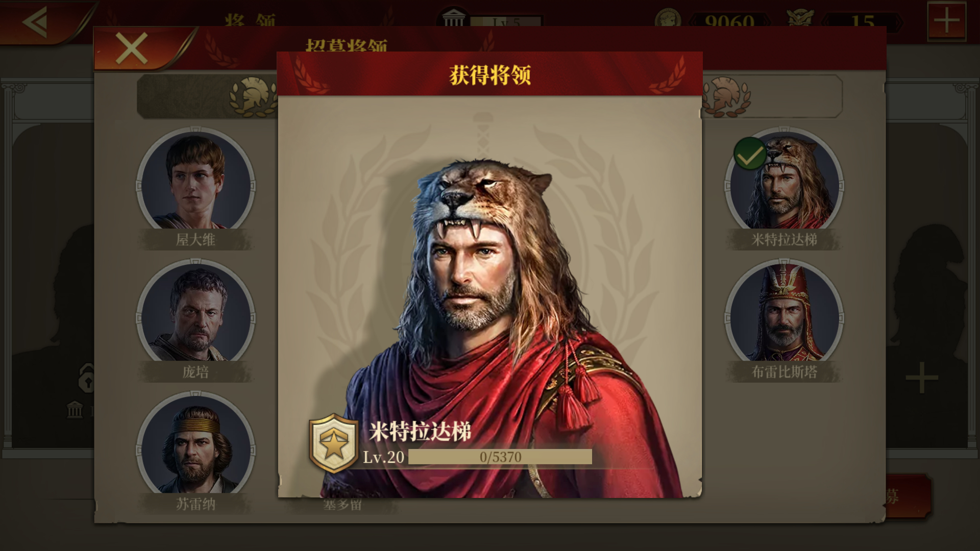Click the 获得将领 popup header
The height and width of the screenshot is (551, 980).
coord(490,74)
